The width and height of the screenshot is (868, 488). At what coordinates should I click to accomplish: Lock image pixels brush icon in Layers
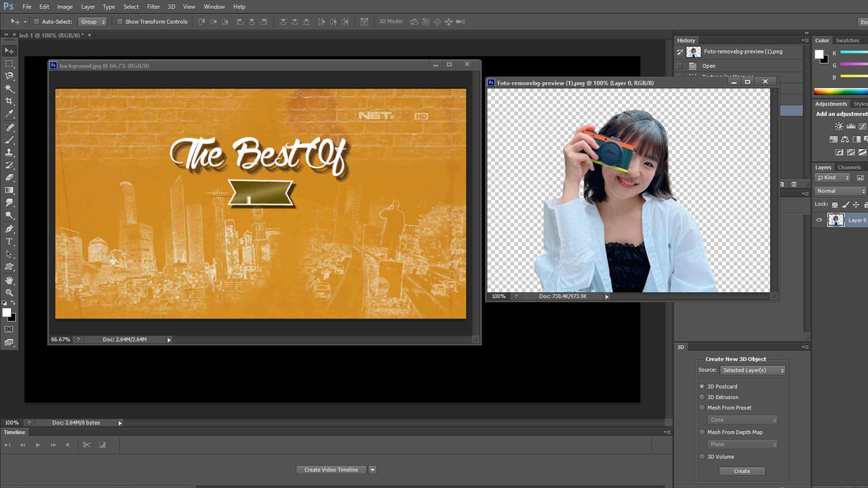pyautogui.click(x=845, y=205)
